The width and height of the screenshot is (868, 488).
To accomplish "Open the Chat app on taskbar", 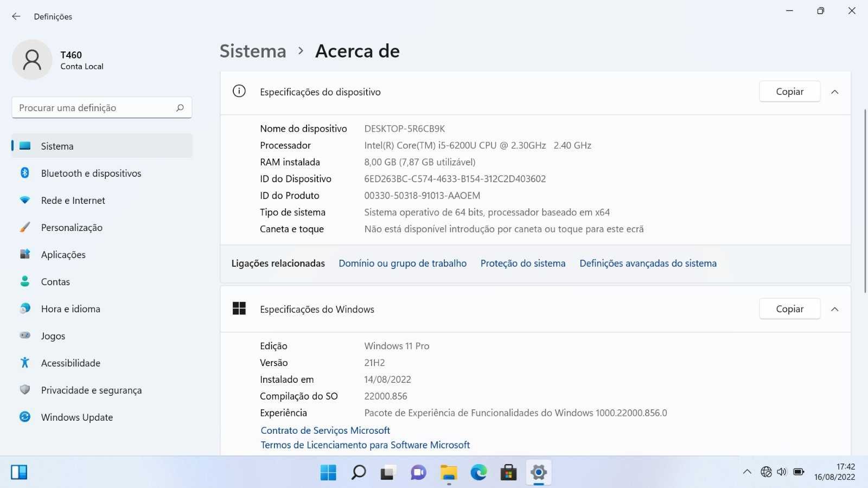I will click(x=418, y=472).
